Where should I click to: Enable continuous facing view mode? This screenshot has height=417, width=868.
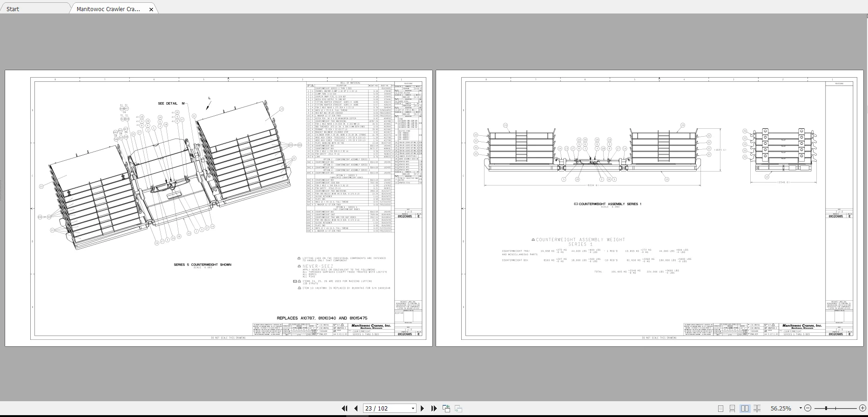click(757, 408)
